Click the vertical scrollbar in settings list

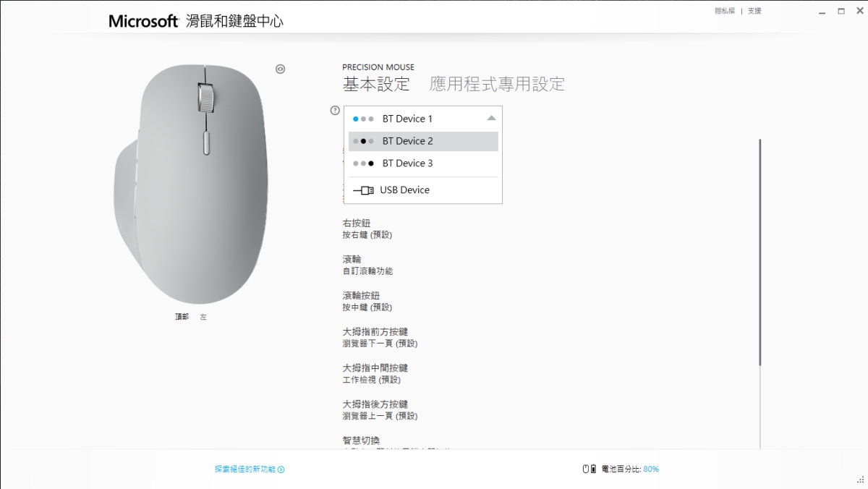pos(760,253)
